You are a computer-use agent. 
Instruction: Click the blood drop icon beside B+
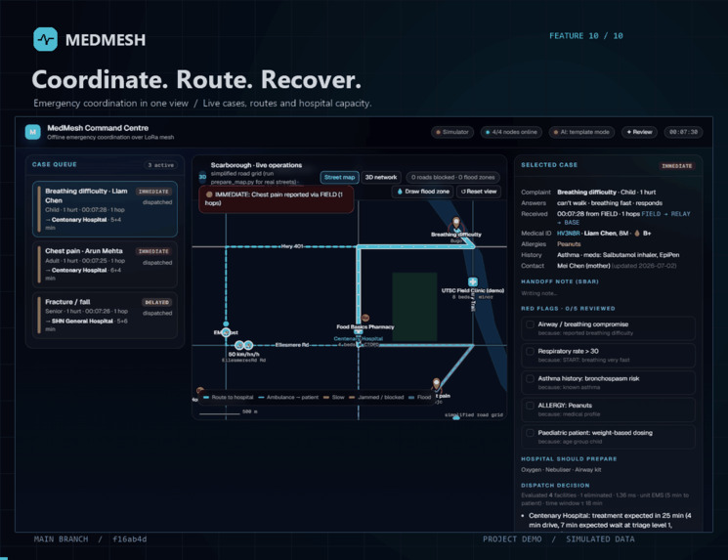click(x=637, y=234)
